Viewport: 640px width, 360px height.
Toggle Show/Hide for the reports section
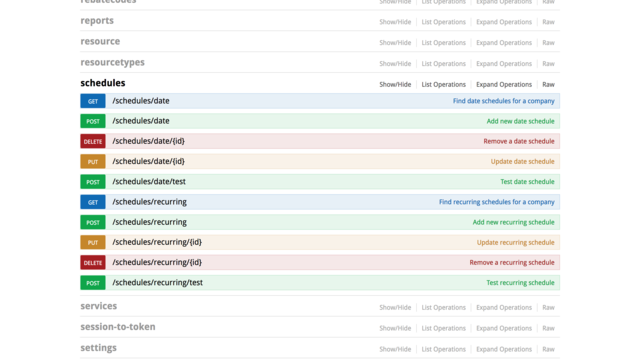pyautogui.click(x=395, y=22)
